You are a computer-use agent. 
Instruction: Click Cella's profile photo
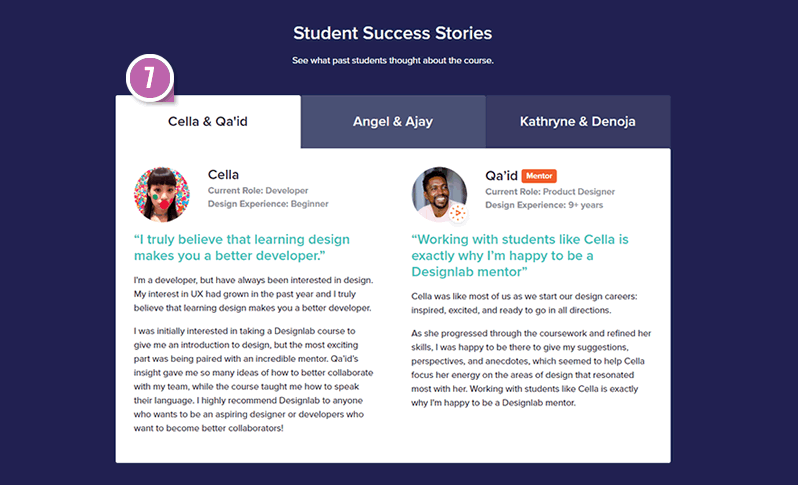click(161, 194)
